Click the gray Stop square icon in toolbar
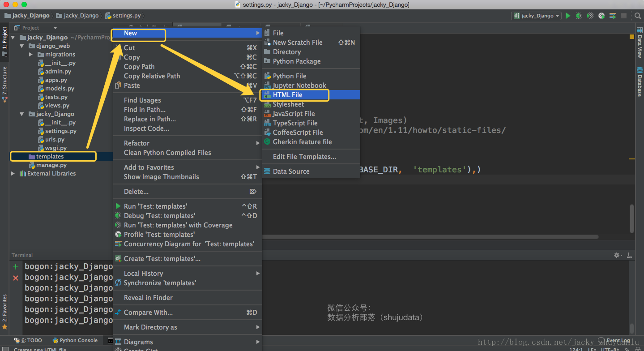Image resolution: width=644 pixels, height=351 pixels. click(624, 16)
